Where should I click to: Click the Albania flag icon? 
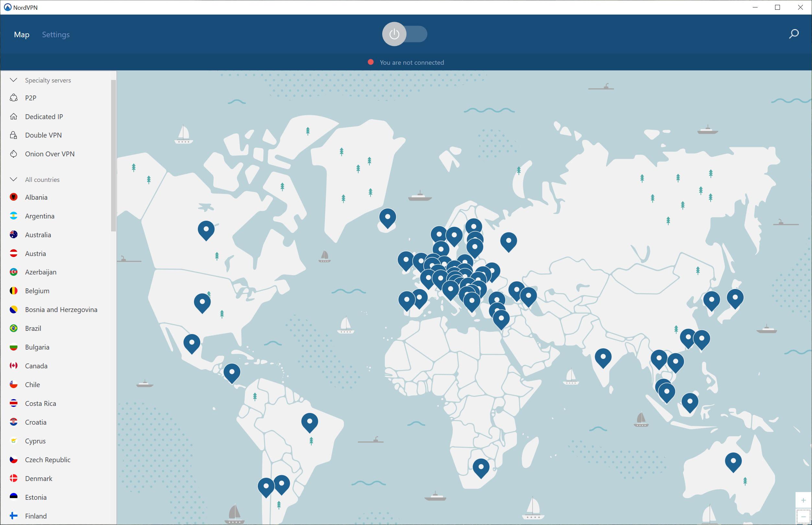(14, 197)
